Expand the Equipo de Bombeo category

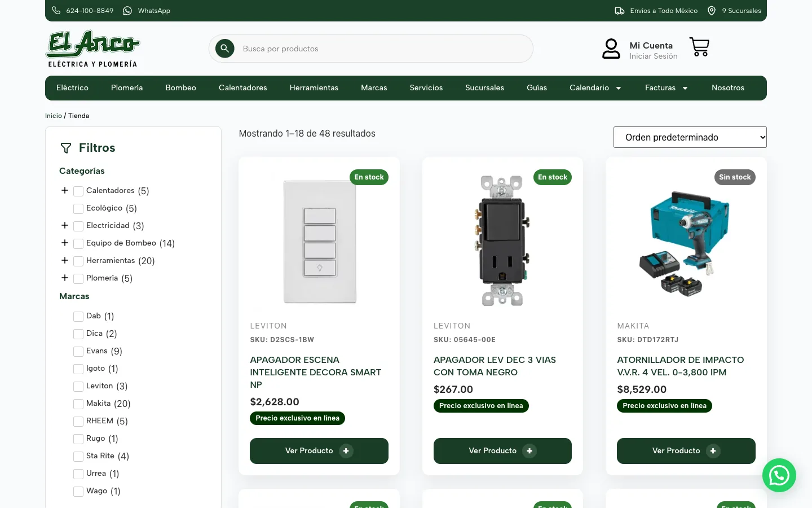point(65,243)
